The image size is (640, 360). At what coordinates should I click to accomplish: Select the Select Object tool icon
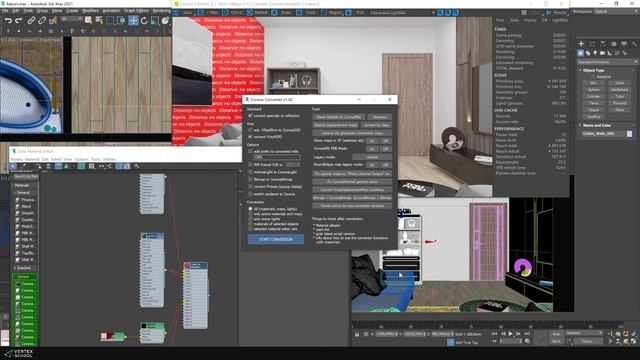click(x=88, y=20)
